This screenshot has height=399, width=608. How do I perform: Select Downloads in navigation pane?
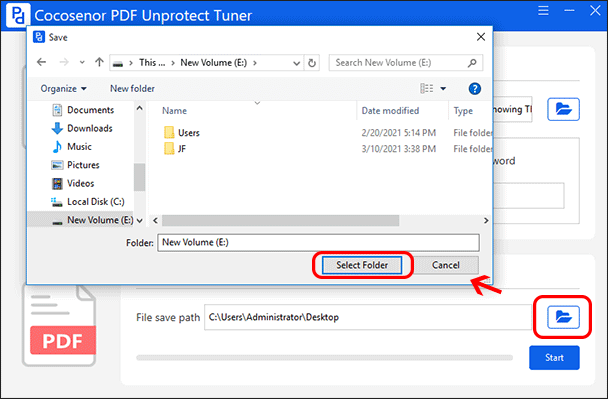click(82, 128)
